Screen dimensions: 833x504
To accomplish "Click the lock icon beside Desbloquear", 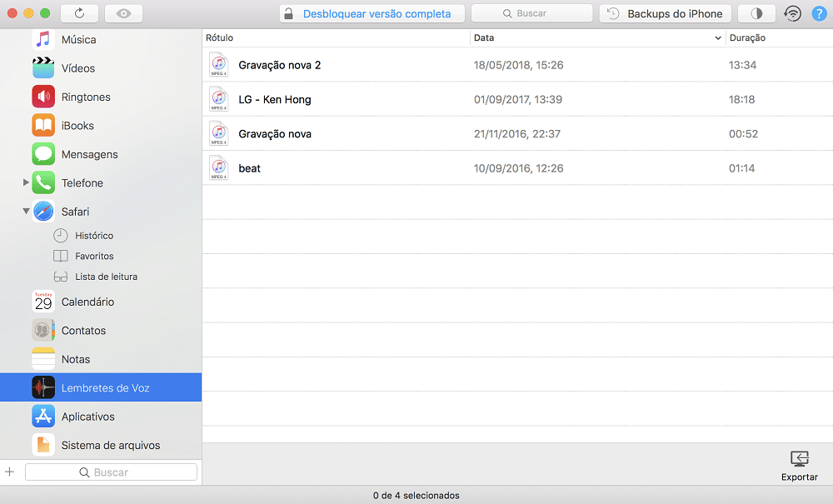I will coord(288,13).
